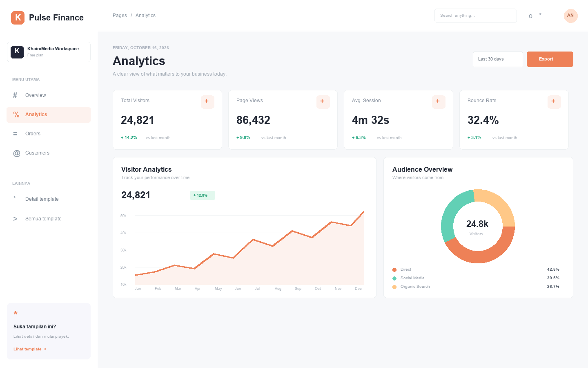Open Customers from the sidebar menu
This screenshot has width=588, height=368.
(x=49, y=153)
